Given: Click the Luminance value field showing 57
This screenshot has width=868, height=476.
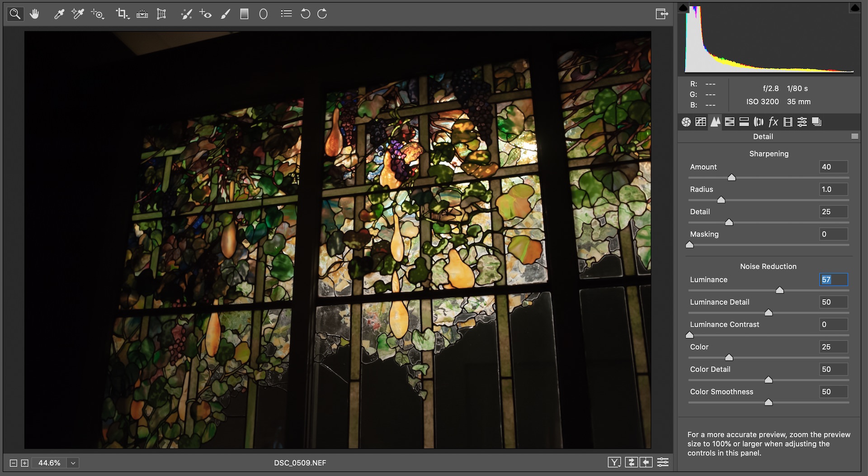Looking at the screenshot, I should pos(833,280).
